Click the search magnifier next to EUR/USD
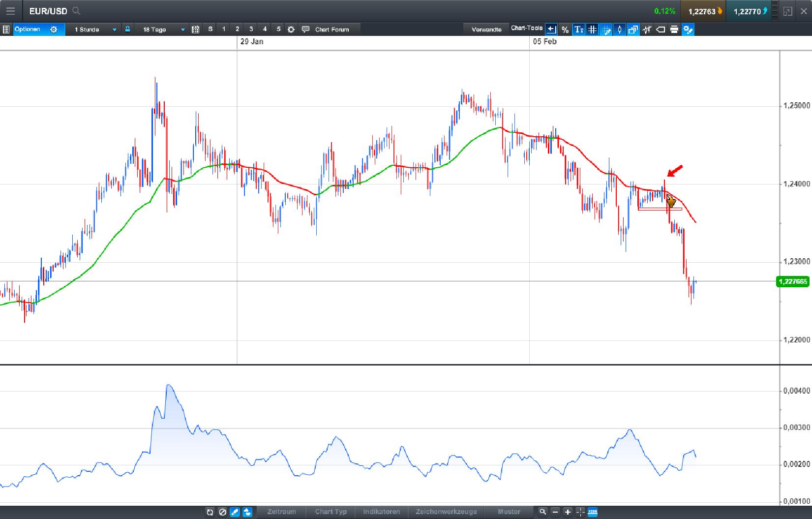The image size is (812, 519). [75, 10]
